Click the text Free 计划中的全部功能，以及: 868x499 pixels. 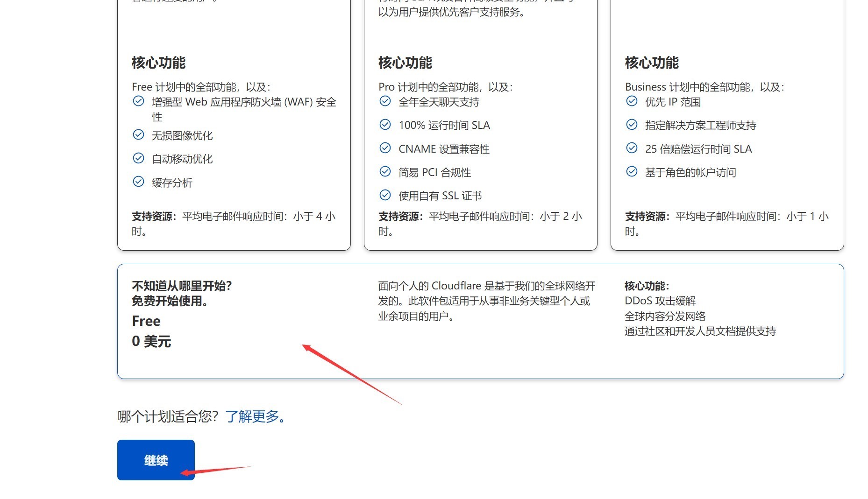tap(201, 87)
